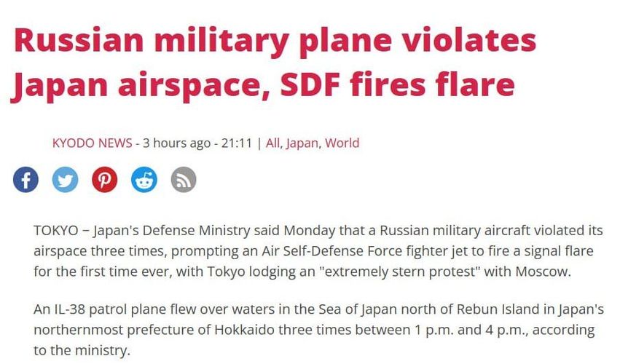Share the article on Reddit
Viewport: 620px width, 364px height.
click(144, 179)
